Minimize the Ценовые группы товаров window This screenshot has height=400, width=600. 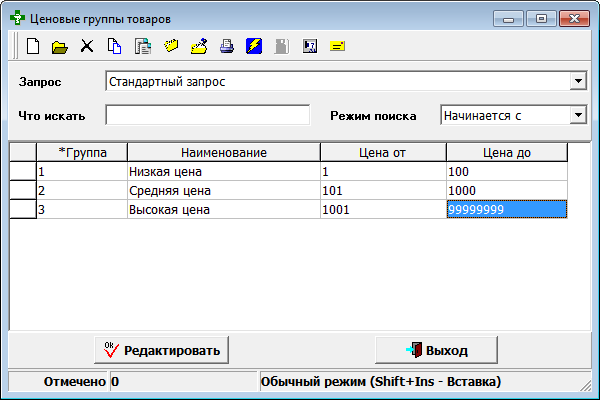508,18
